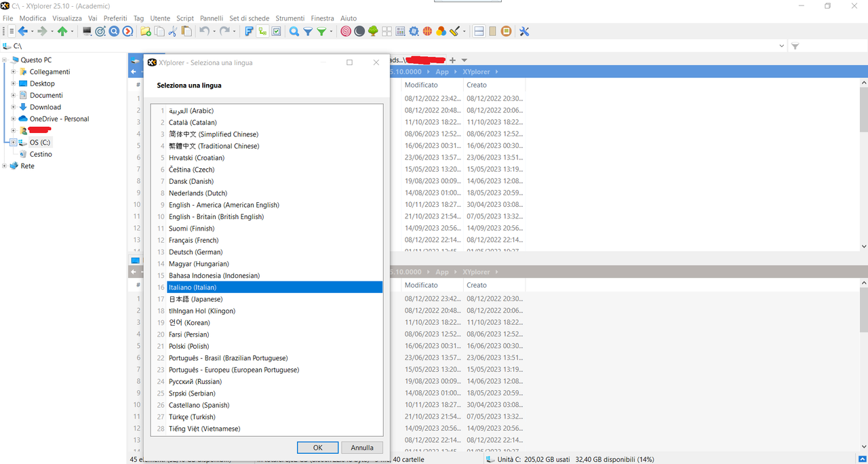868x464 pixels.
Task: Open the Aiuto menu
Action: [x=348, y=18]
